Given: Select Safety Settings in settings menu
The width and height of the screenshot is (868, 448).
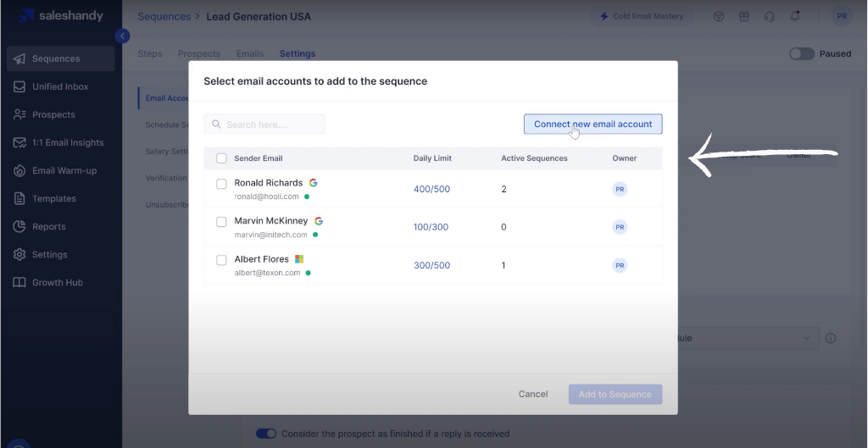Looking at the screenshot, I should click(x=166, y=151).
